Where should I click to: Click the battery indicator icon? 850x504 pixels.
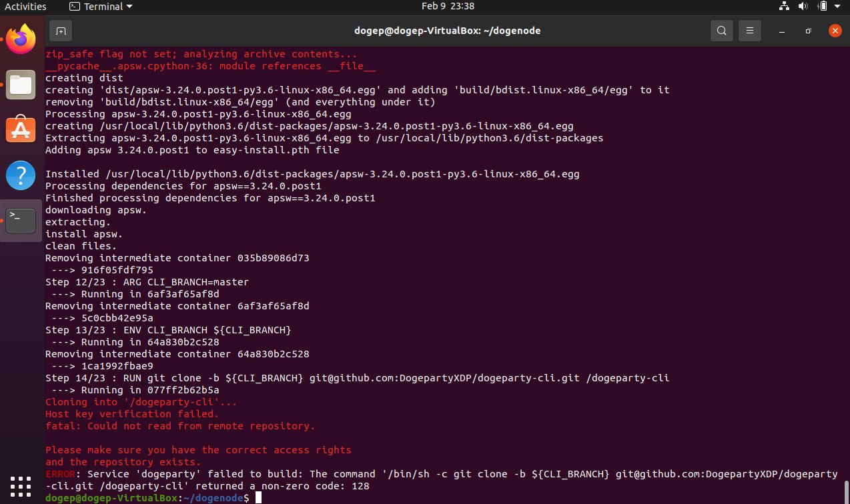coord(823,7)
